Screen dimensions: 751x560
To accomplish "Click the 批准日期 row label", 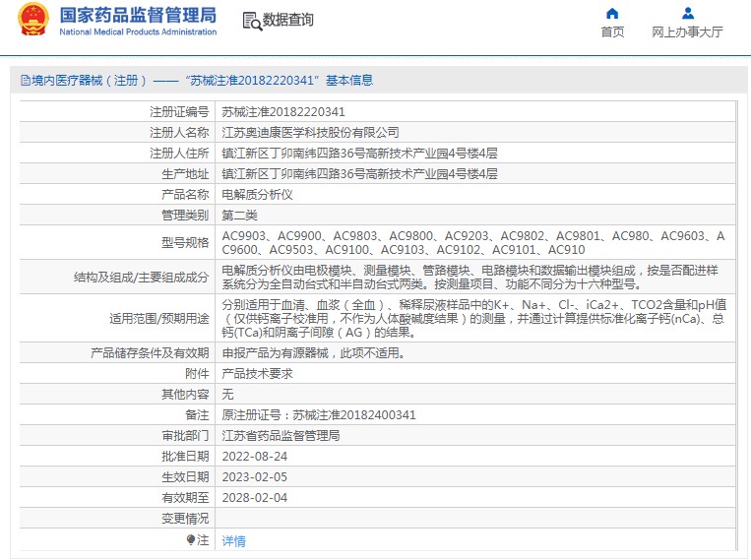I will (185, 456).
